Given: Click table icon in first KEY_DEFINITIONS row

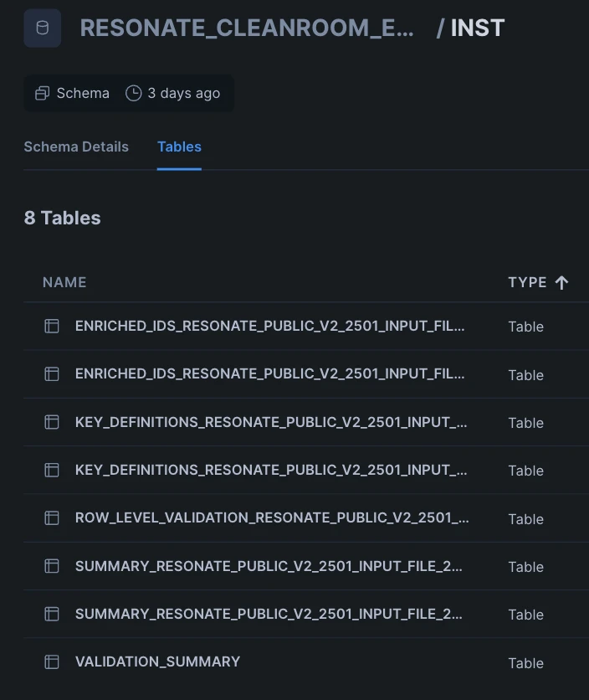Looking at the screenshot, I should (52, 422).
